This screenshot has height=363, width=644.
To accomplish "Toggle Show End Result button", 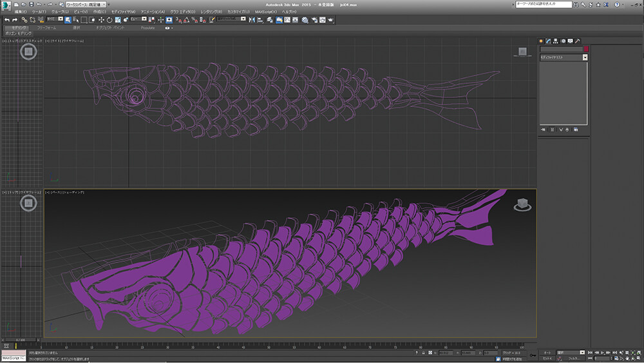I will (x=552, y=130).
